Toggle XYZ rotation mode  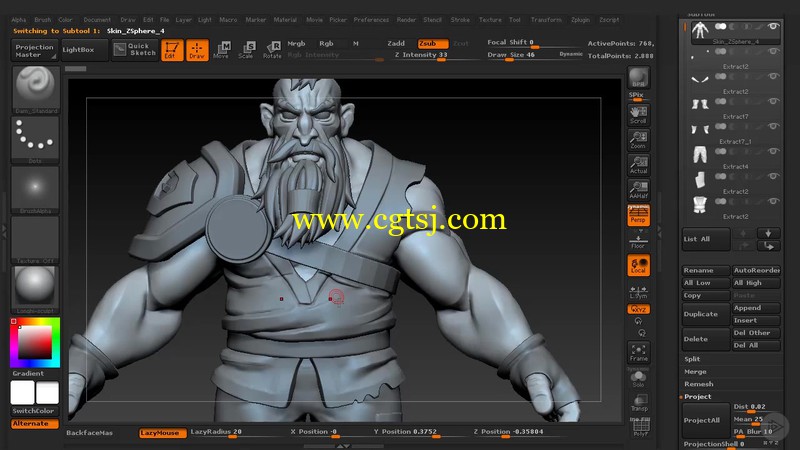[x=638, y=309]
